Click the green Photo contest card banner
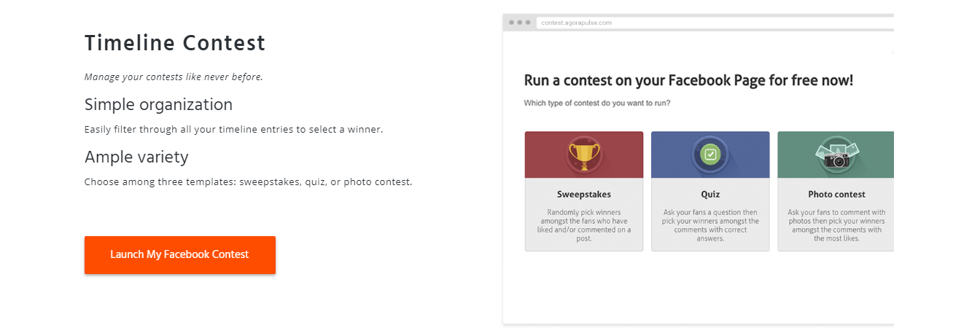 click(x=836, y=155)
